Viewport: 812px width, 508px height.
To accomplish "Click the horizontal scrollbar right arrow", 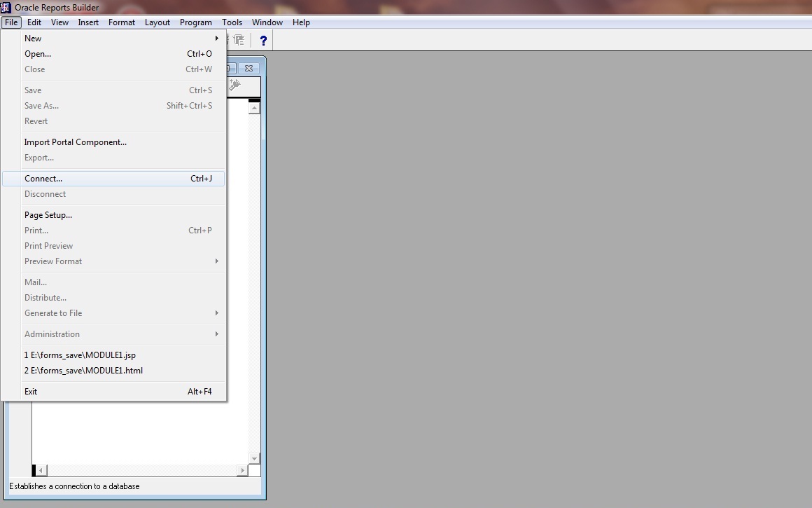I will click(241, 470).
